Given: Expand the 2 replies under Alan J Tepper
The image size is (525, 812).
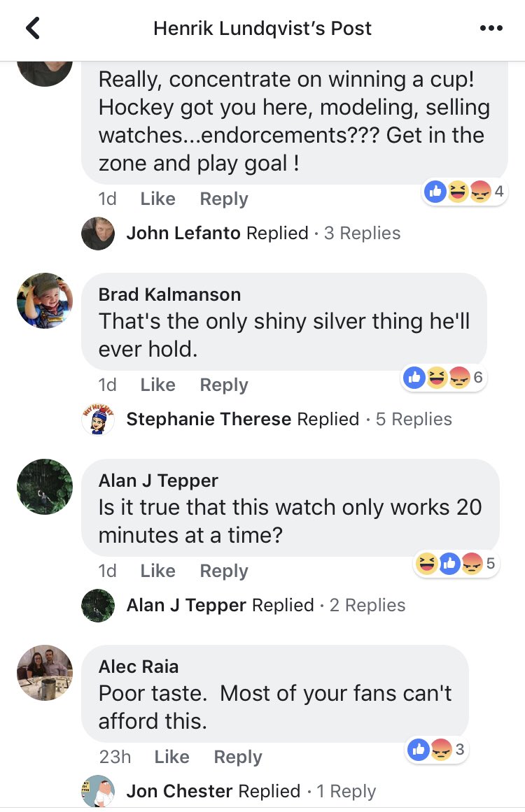Looking at the screenshot, I should pos(244,605).
